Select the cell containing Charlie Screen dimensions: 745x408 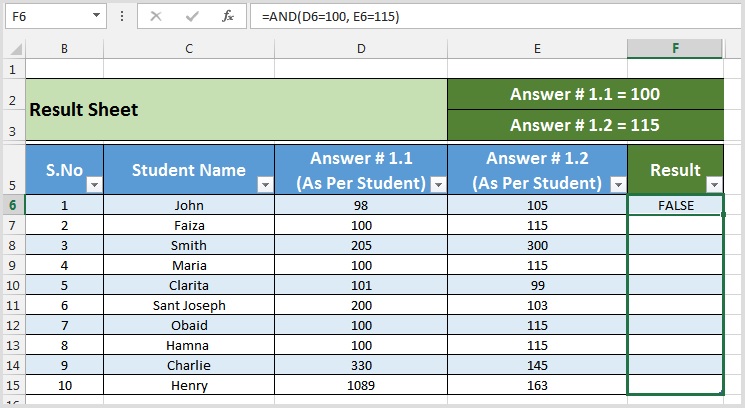click(x=189, y=365)
